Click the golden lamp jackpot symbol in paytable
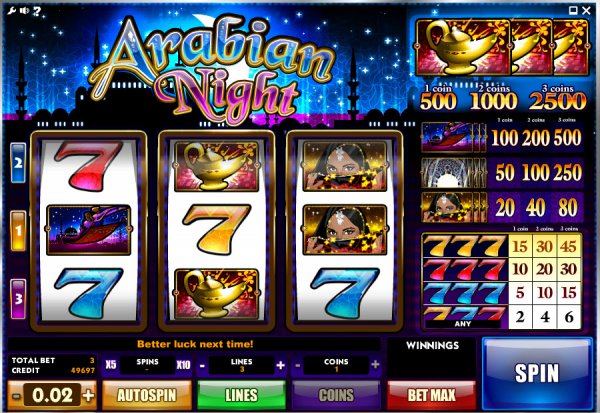Viewport: 600px width, 413px height. [463, 47]
